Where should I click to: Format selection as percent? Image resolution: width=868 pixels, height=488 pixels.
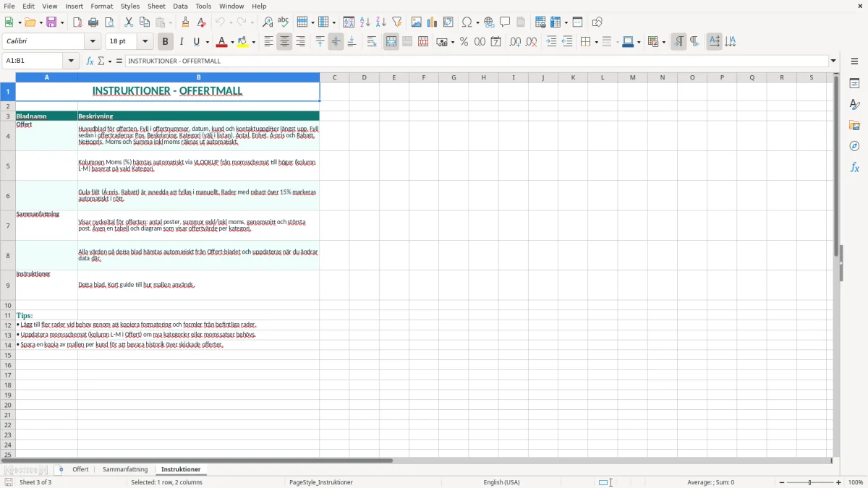pos(464,42)
